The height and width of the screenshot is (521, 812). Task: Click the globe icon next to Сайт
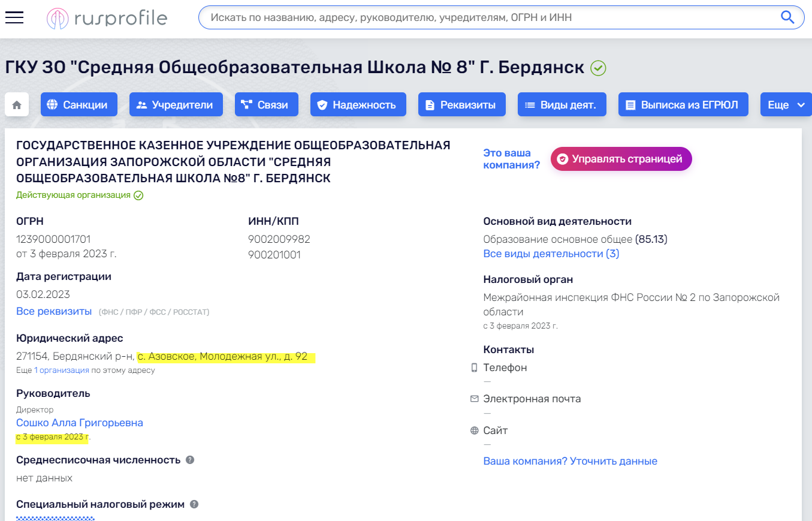tap(474, 430)
